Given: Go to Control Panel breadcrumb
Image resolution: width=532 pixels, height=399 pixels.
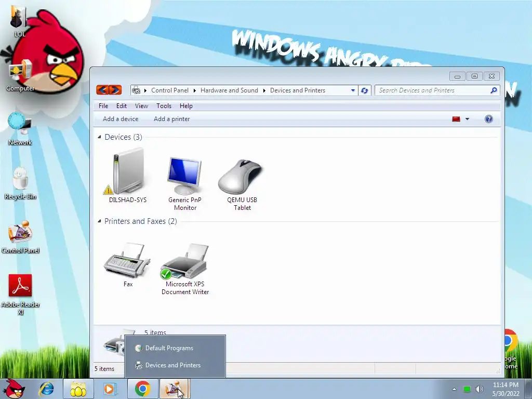Looking at the screenshot, I should tap(170, 90).
